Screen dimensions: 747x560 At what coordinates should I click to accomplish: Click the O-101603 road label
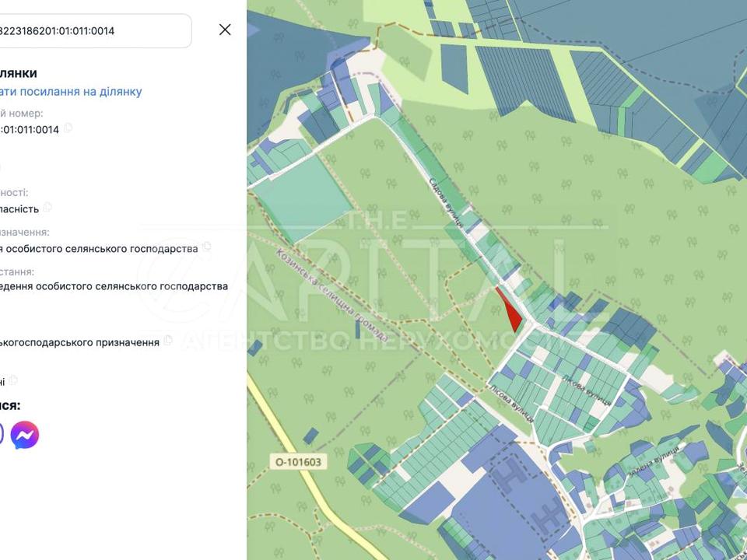[297, 461]
